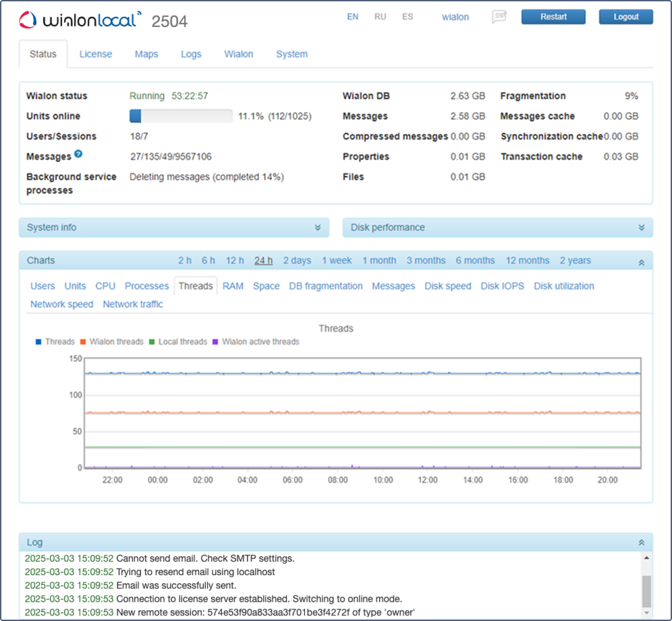Collapse the Charts panel
Viewport: 672px width, 621px height.
point(641,261)
